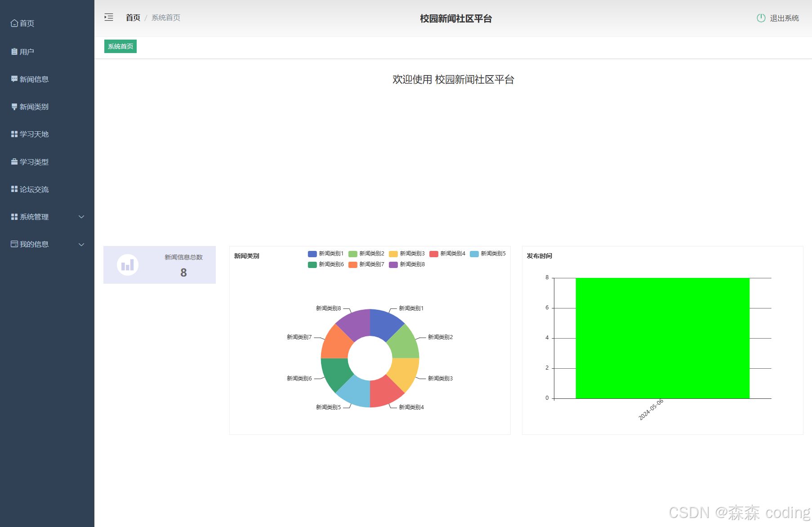Collapse the sidebar with the fold icon
The height and width of the screenshot is (527, 812).
tap(109, 18)
